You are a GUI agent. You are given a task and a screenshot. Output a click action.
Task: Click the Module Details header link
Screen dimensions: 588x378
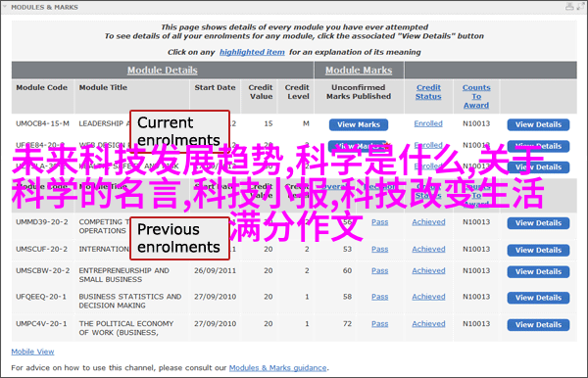click(163, 71)
